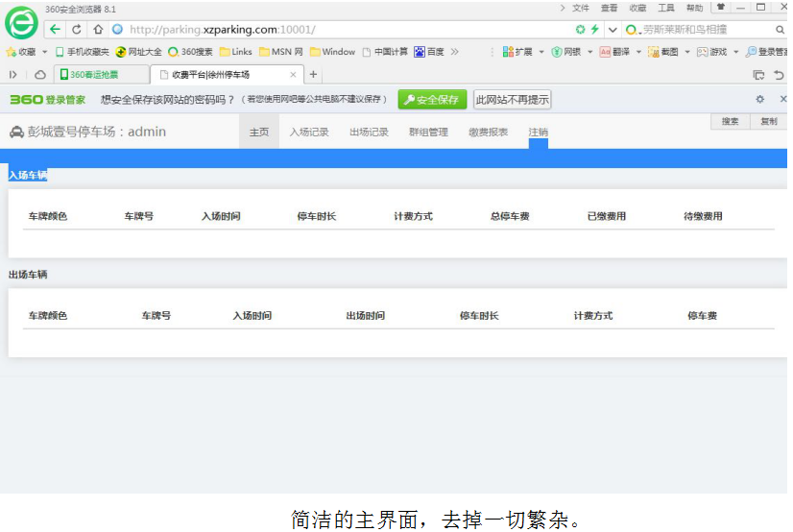Viewport: 793px width, 532px height.
Task: Expand dropdown arrow next to 网银
Action: 589,52
